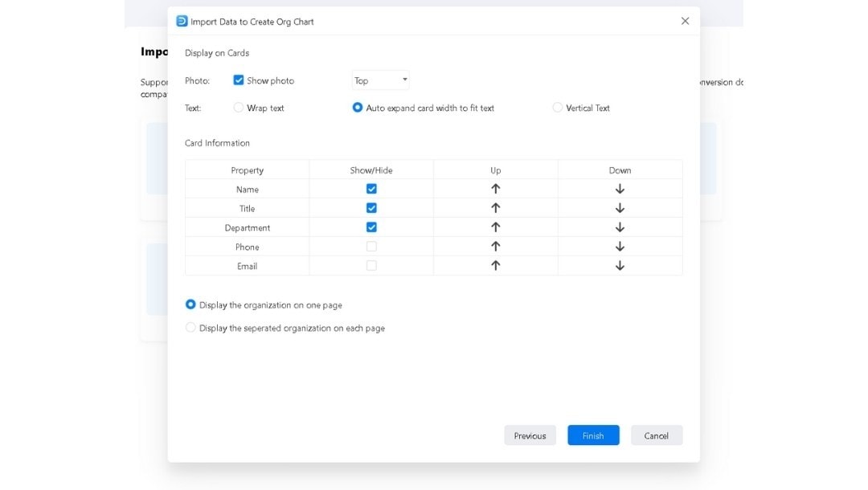Image resolution: width=868 pixels, height=490 pixels.
Task: Move the Name property up
Action: click(496, 189)
